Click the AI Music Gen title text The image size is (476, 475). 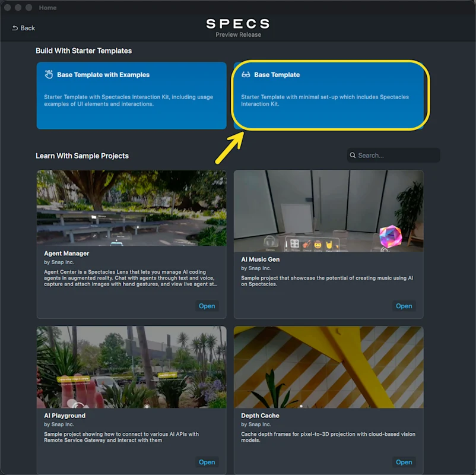pos(260,259)
